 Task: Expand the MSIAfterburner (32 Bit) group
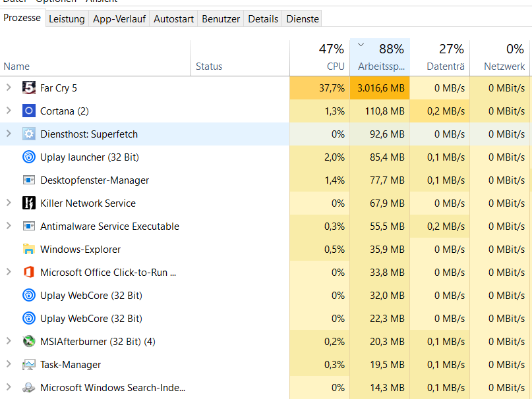9,341
